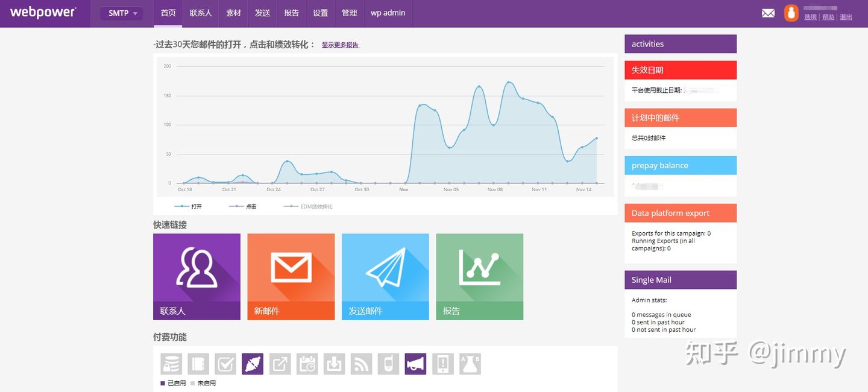Click the RSS feed feature icon

pyautogui.click(x=361, y=364)
